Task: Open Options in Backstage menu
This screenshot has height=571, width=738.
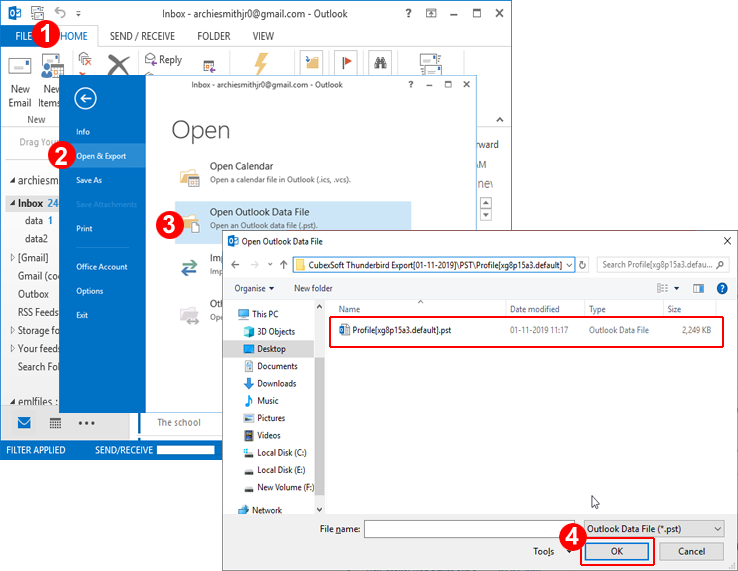Action: [89, 291]
